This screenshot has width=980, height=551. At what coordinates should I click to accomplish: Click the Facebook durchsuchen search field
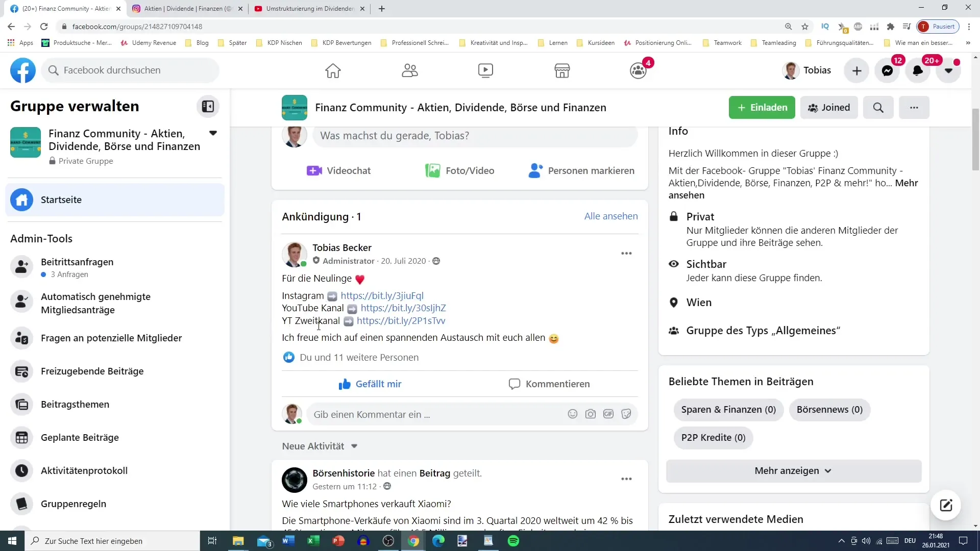pyautogui.click(x=130, y=70)
